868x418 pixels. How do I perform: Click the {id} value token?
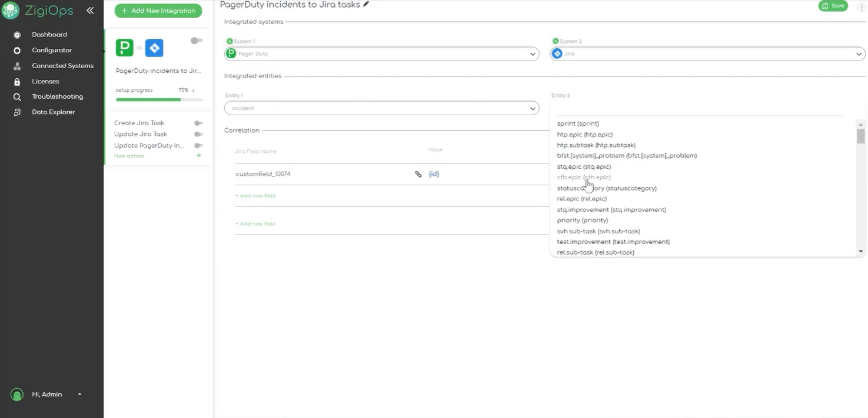[434, 173]
